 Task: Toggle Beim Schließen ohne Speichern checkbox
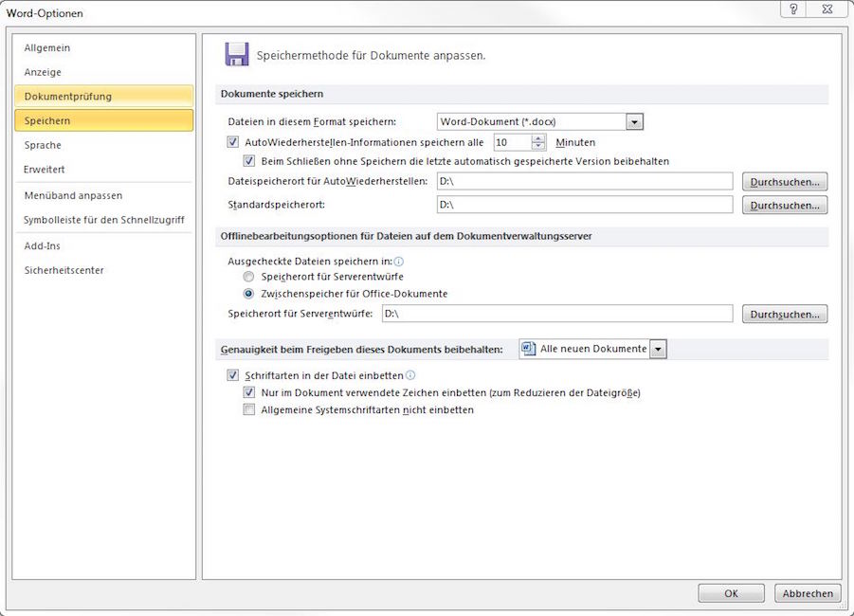tap(249, 161)
